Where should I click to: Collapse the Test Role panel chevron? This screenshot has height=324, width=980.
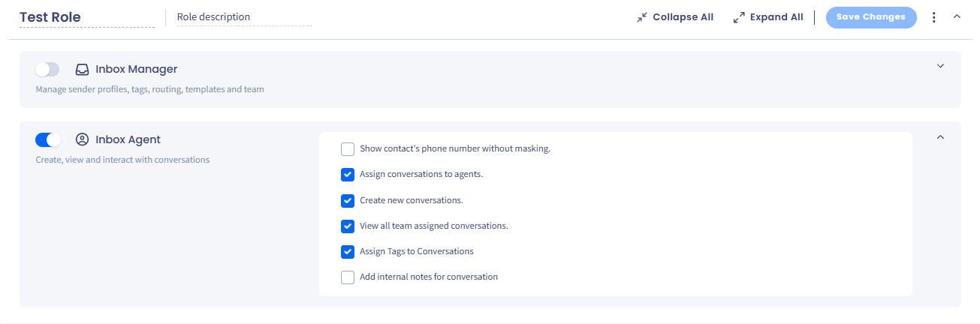coord(957,16)
